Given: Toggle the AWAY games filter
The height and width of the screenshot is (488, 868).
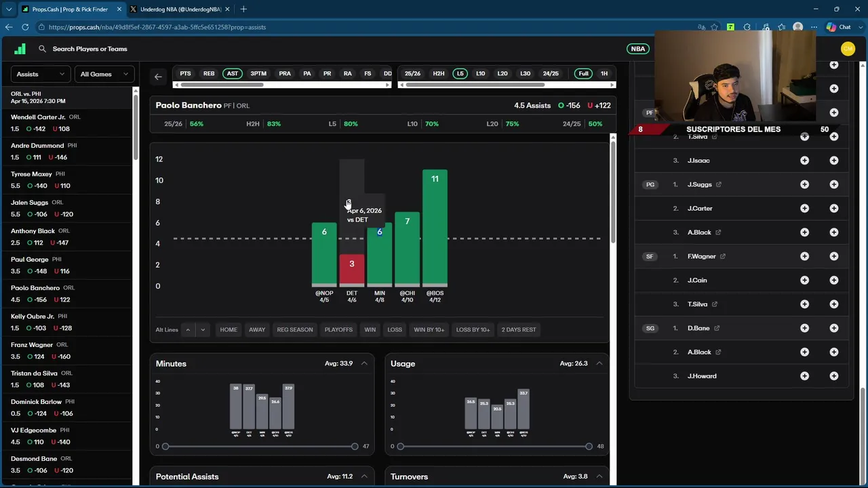Looking at the screenshot, I should [257, 329].
